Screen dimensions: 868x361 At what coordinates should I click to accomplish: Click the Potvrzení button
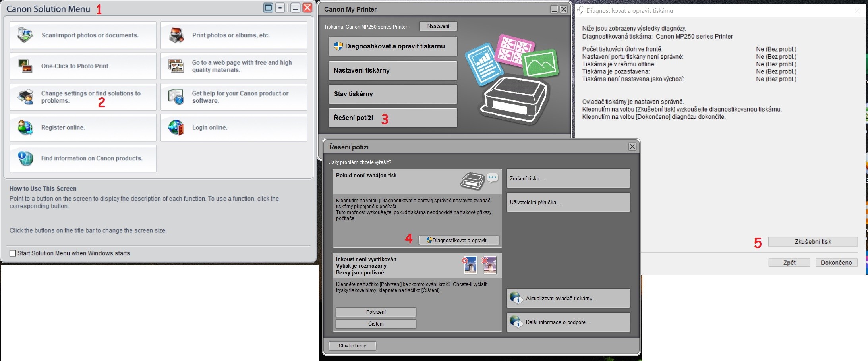click(x=376, y=312)
